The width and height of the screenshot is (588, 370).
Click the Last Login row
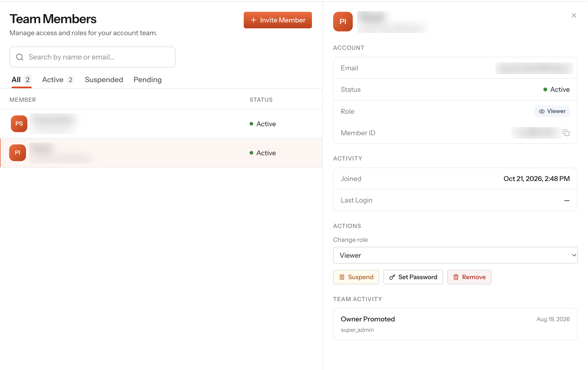pyautogui.click(x=455, y=200)
